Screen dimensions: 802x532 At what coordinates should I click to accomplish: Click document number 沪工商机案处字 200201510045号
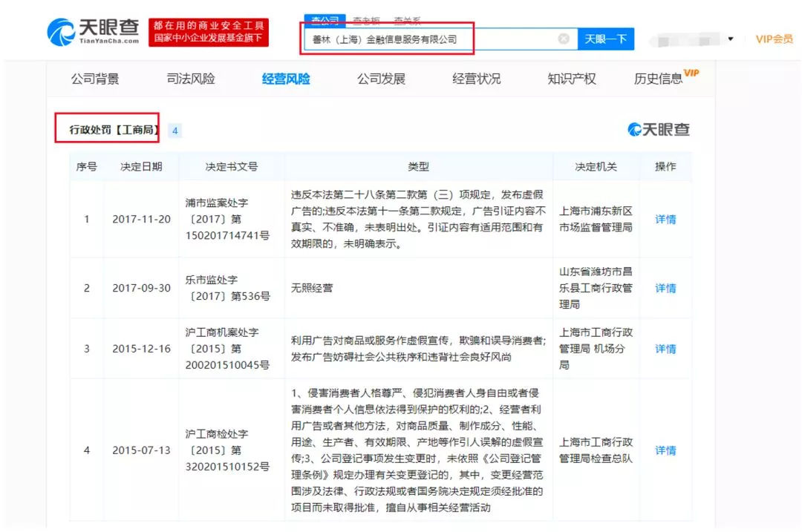coord(227,349)
